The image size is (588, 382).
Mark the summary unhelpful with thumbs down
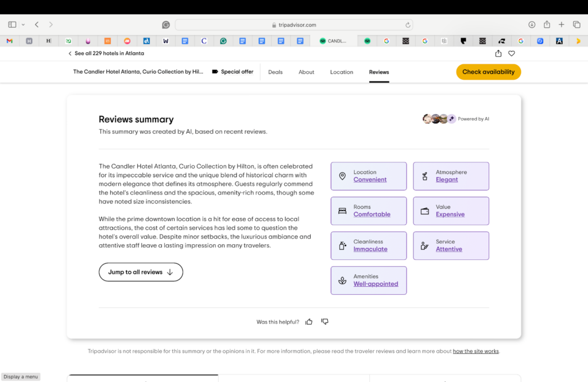(x=325, y=322)
